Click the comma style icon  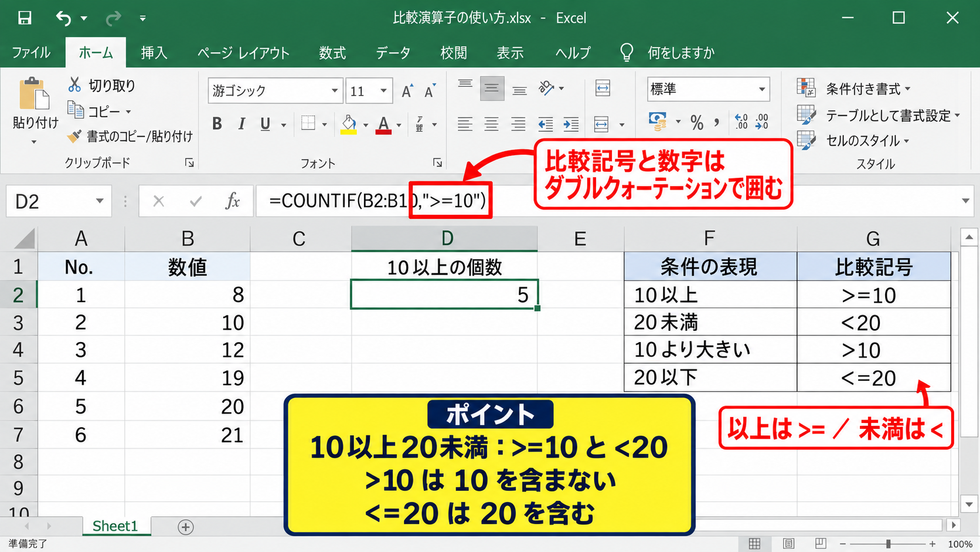[x=717, y=123]
